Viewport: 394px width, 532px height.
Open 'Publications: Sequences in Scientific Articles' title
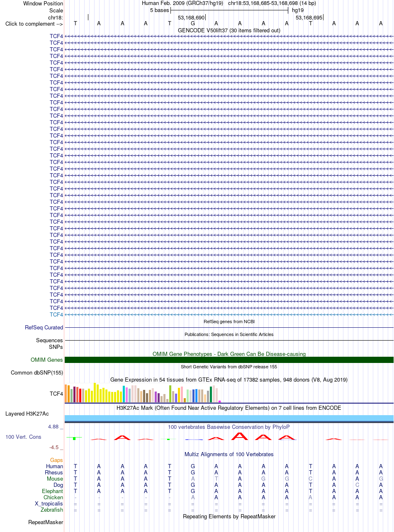tap(229, 334)
